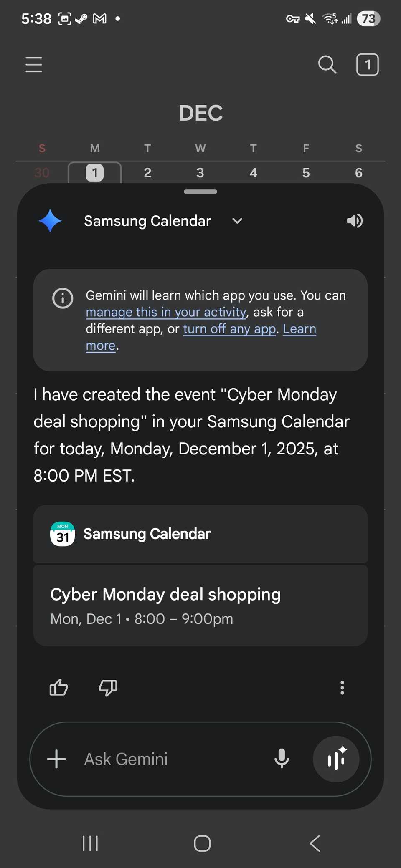Open search in Samsung Calendar

(327, 65)
